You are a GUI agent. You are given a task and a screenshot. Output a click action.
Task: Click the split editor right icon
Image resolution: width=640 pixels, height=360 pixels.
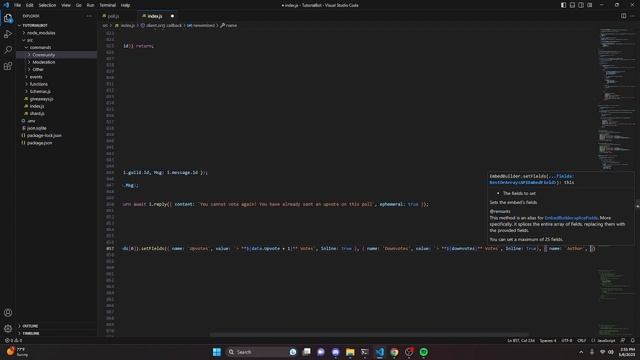(623, 16)
